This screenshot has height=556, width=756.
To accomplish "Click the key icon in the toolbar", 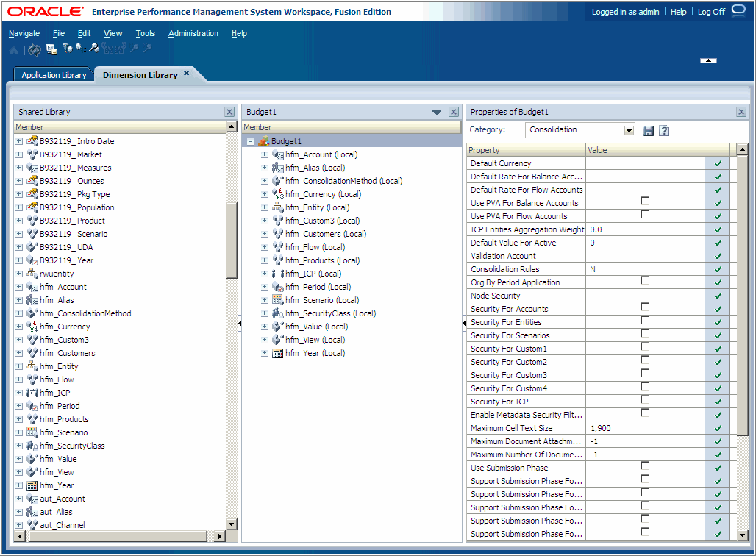I will [94, 48].
